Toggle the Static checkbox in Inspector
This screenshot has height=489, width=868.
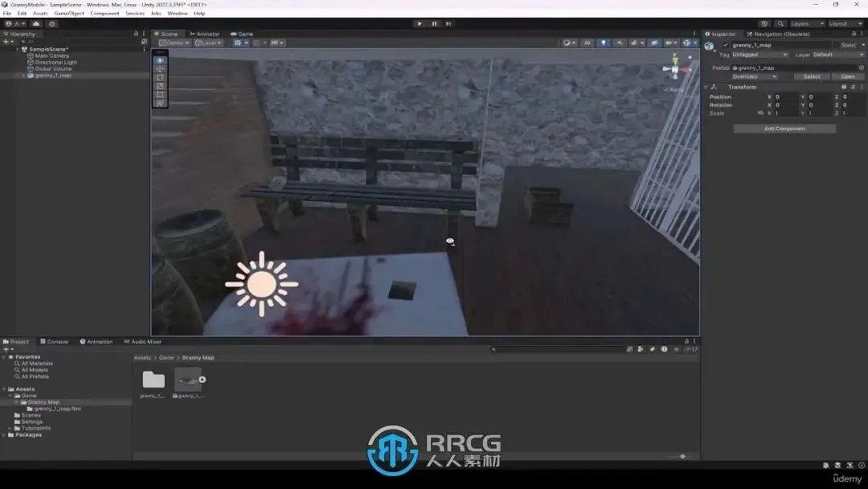click(x=836, y=45)
